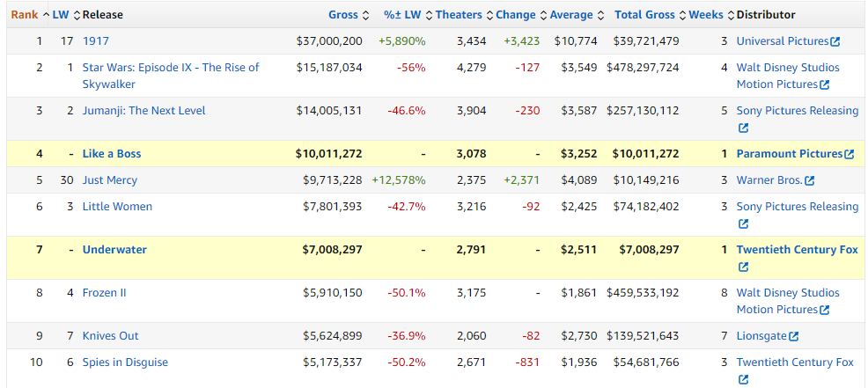Click external link icon next to Warner Bros.
The height and width of the screenshot is (388, 868).
coord(810,180)
